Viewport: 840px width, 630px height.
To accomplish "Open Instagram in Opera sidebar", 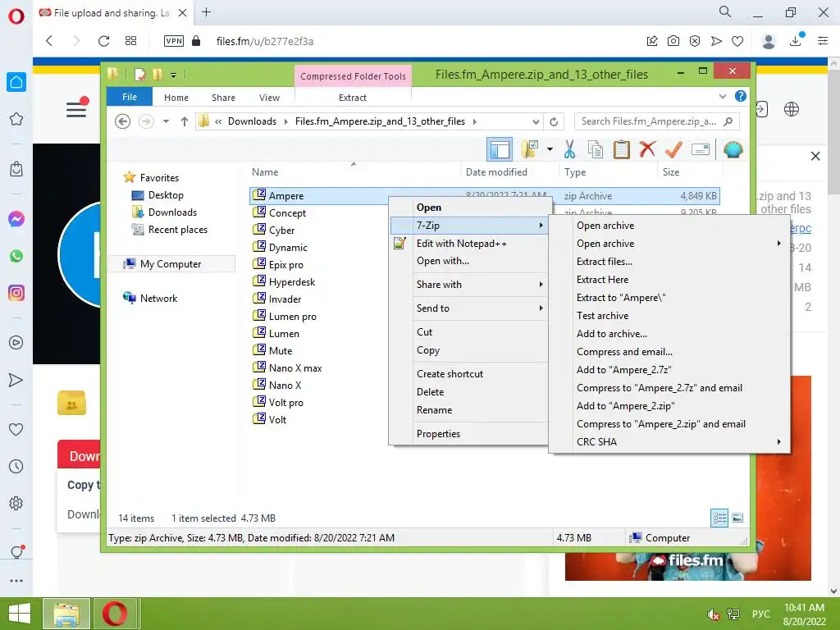I will (16, 293).
